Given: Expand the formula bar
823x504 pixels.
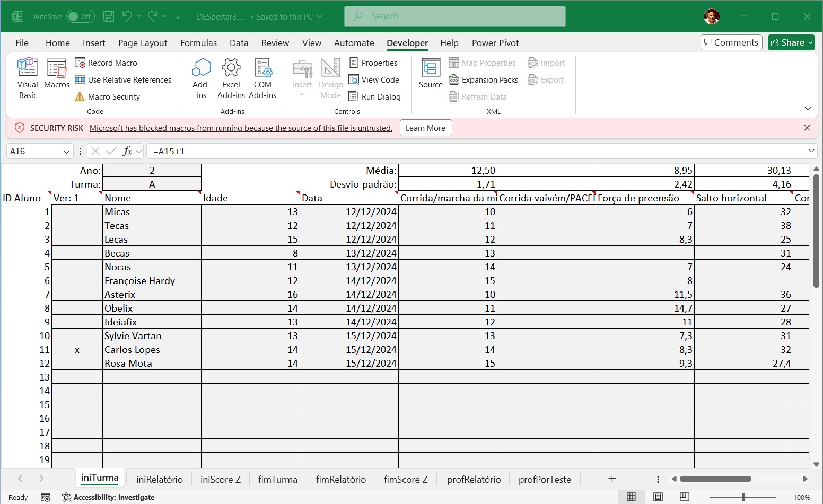Looking at the screenshot, I should coord(811,151).
